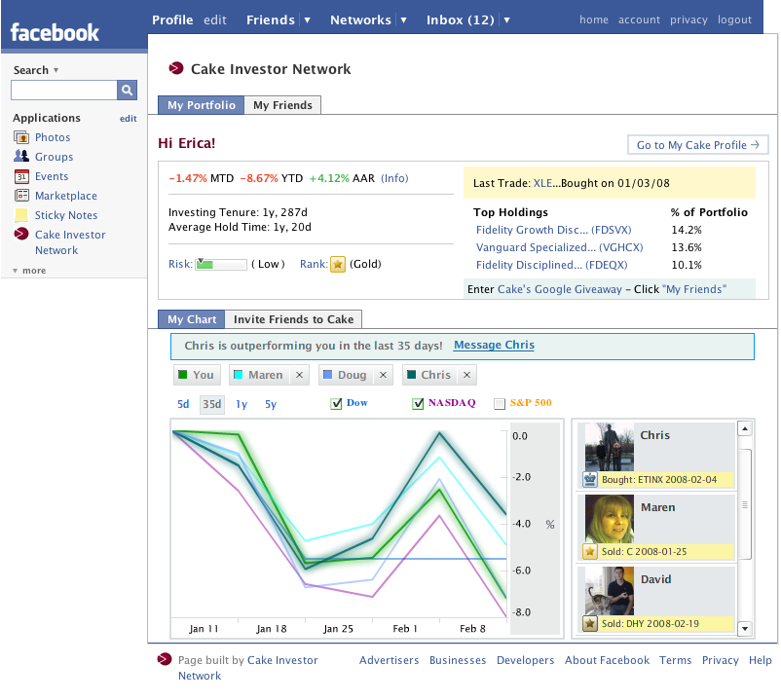Click Go to My Cake Profile button
This screenshot has width=781, height=700.
click(x=698, y=145)
